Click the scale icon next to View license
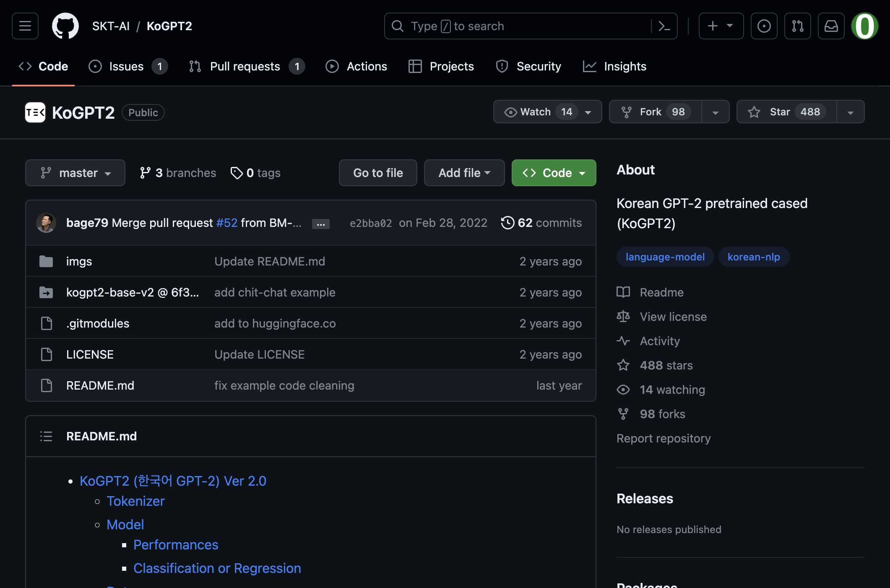The image size is (890, 588). 623,317
